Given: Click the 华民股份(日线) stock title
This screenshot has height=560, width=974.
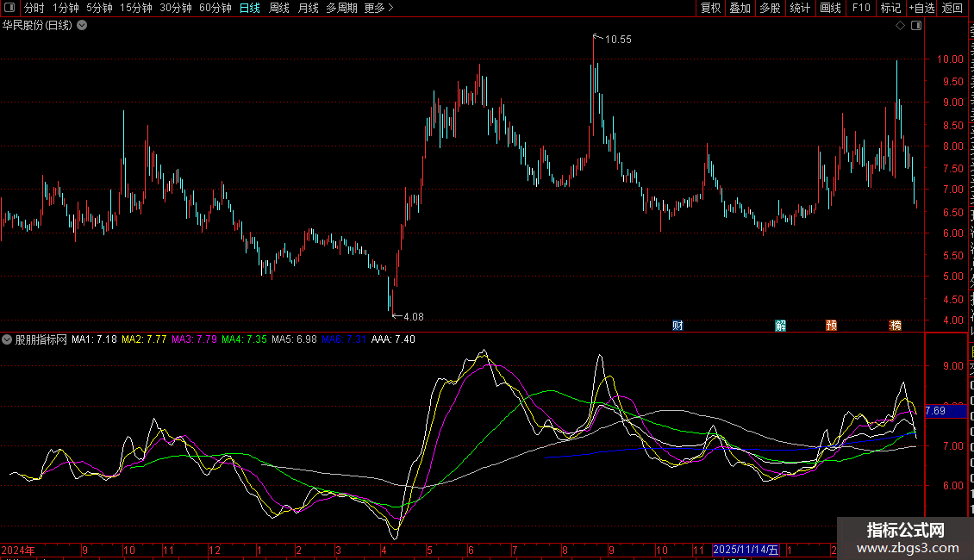Looking at the screenshot, I should 37,26.
